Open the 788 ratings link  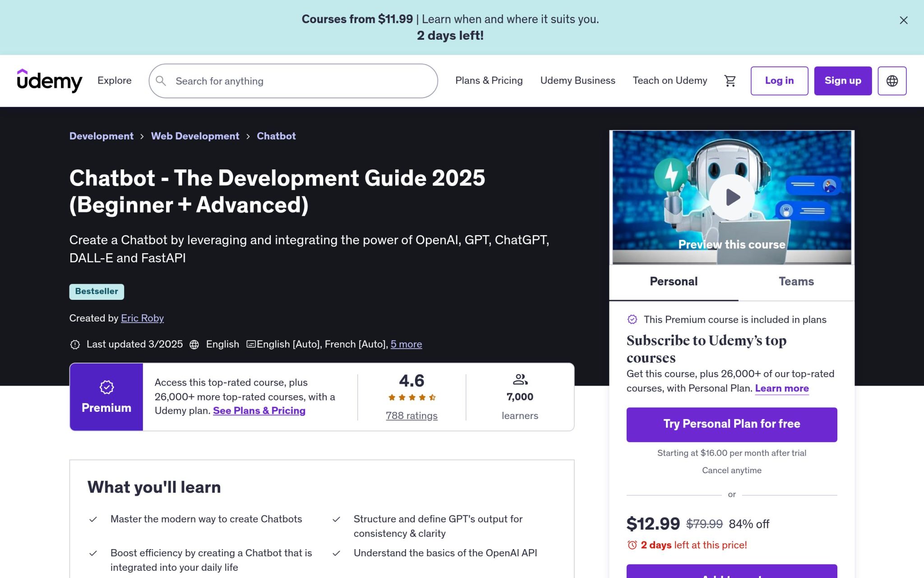pos(411,415)
